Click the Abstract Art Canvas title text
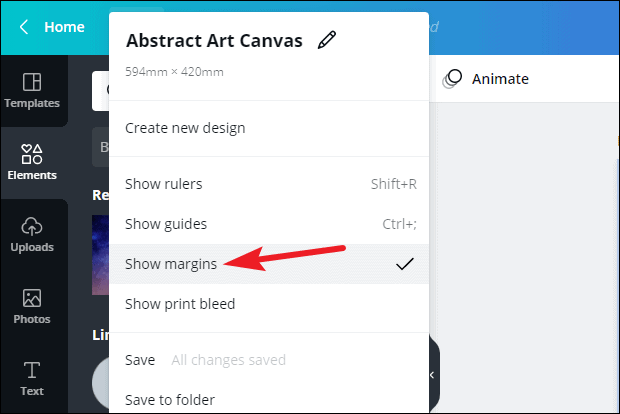 tap(214, 40)
